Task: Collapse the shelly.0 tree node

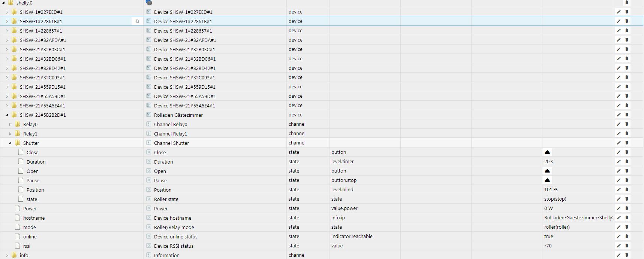Action: click(4, 3)
